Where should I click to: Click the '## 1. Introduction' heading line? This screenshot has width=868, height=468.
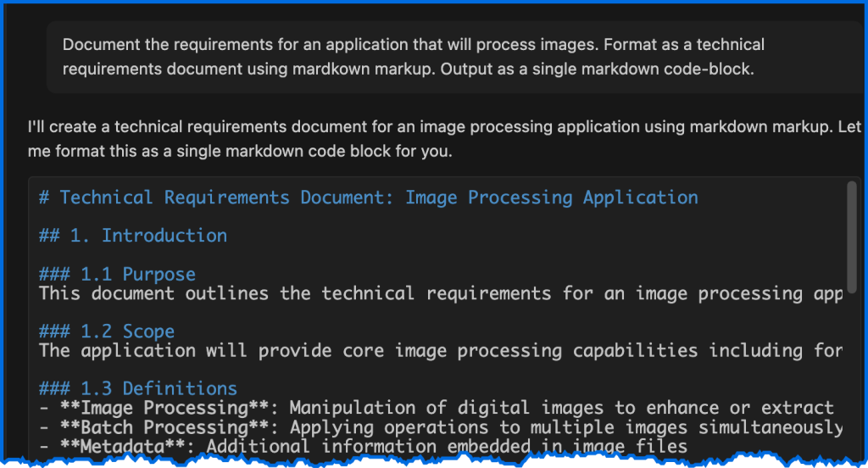tap(133, 236)
